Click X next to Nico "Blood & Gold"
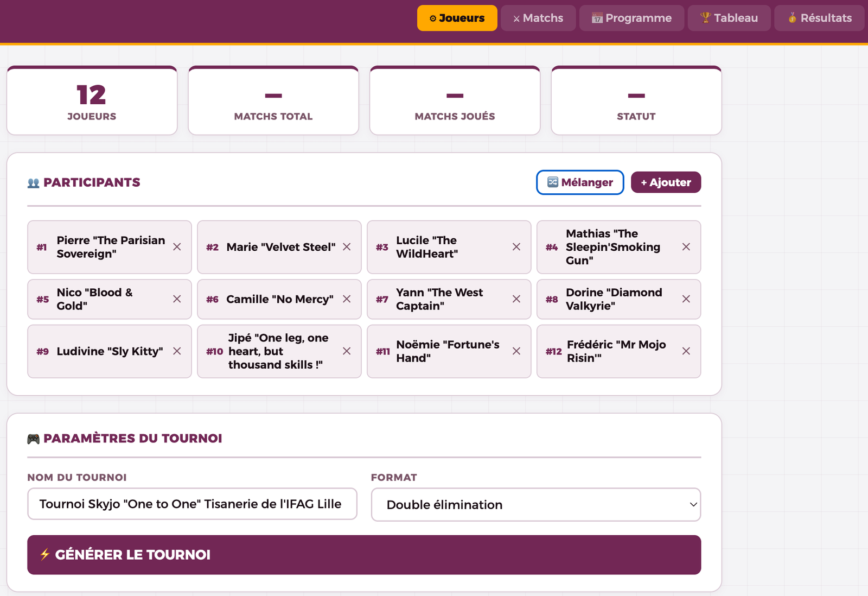 coord(177,299)
